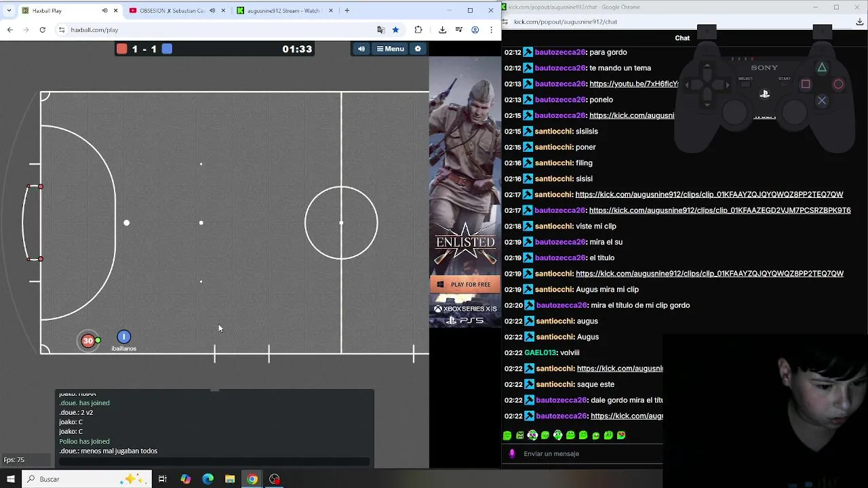This screenshot has width=868, height=488.
Task: Open Chrome downloads
Action: 442,30
